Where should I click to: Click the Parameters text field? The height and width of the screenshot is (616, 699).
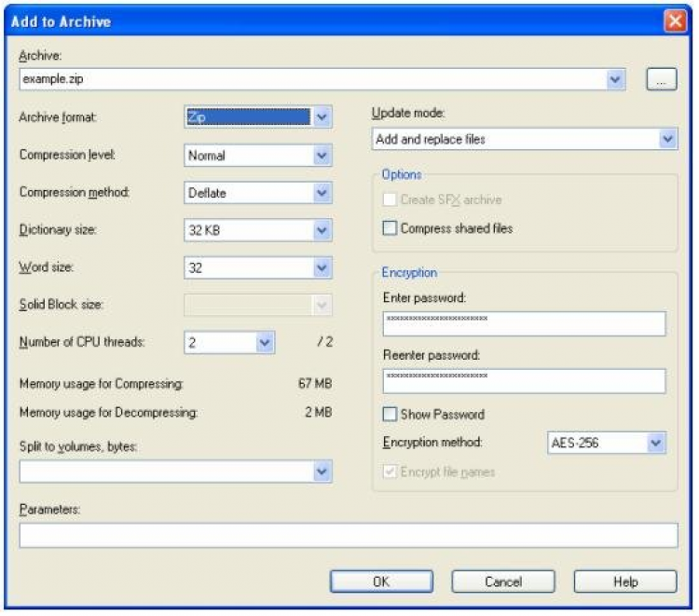[x=349, y=535]
